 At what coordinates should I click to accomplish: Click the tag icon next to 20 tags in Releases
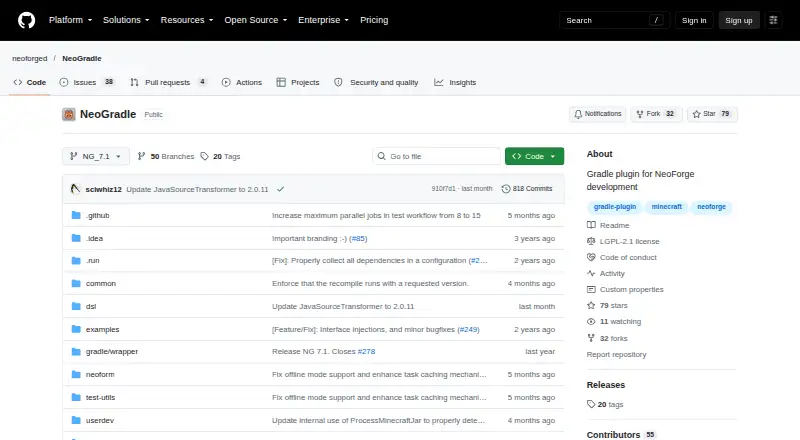[x=591, y=404]
